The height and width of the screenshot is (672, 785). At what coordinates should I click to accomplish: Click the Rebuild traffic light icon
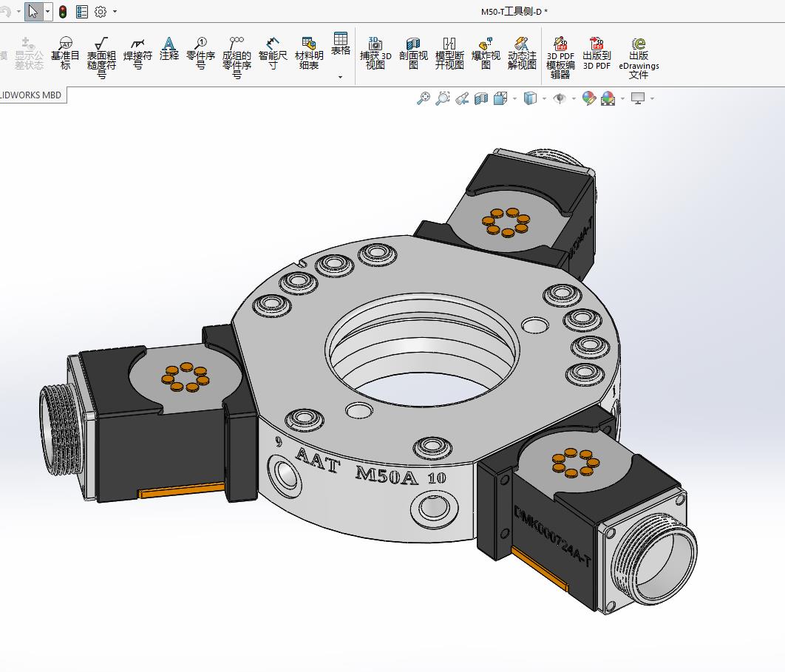point(63,12)
